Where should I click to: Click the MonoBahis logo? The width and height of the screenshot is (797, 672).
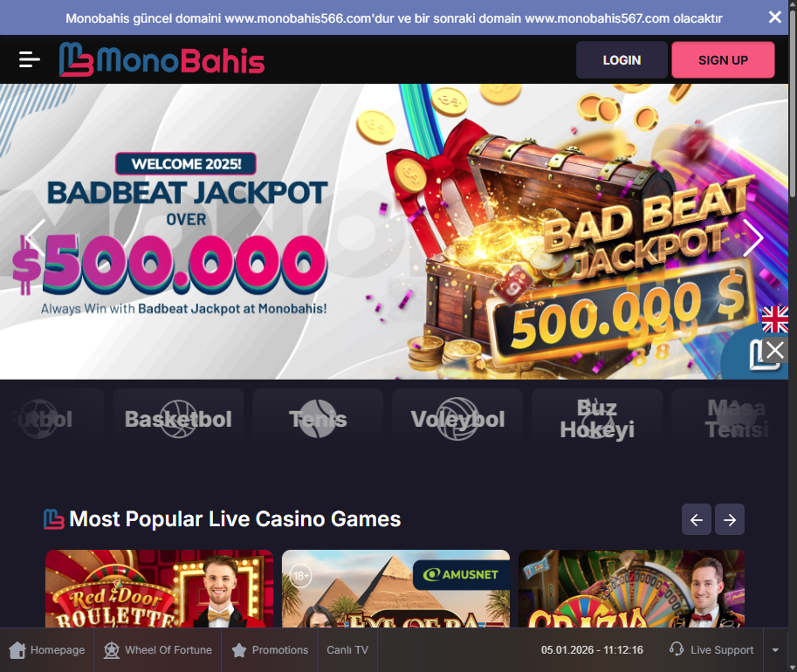click(161, 59)
